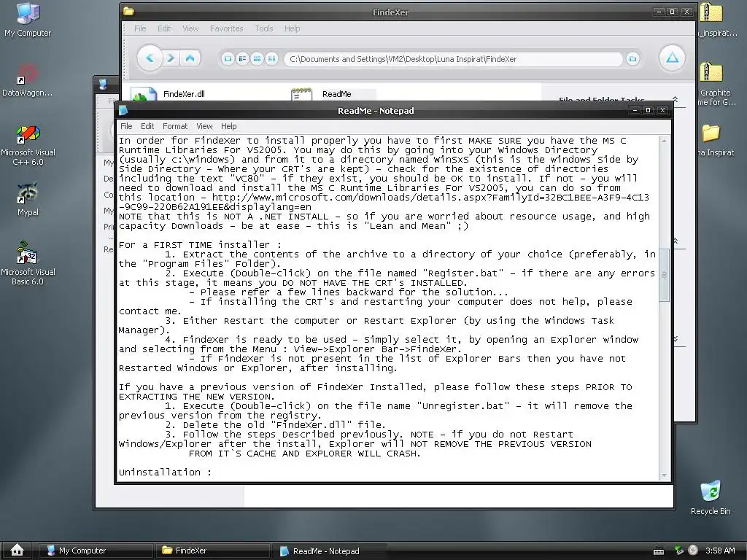Viewport: 747px width, 560px height.
Task: Open the Tools menu in FindeXer window
Action: (x=264, y=28)
